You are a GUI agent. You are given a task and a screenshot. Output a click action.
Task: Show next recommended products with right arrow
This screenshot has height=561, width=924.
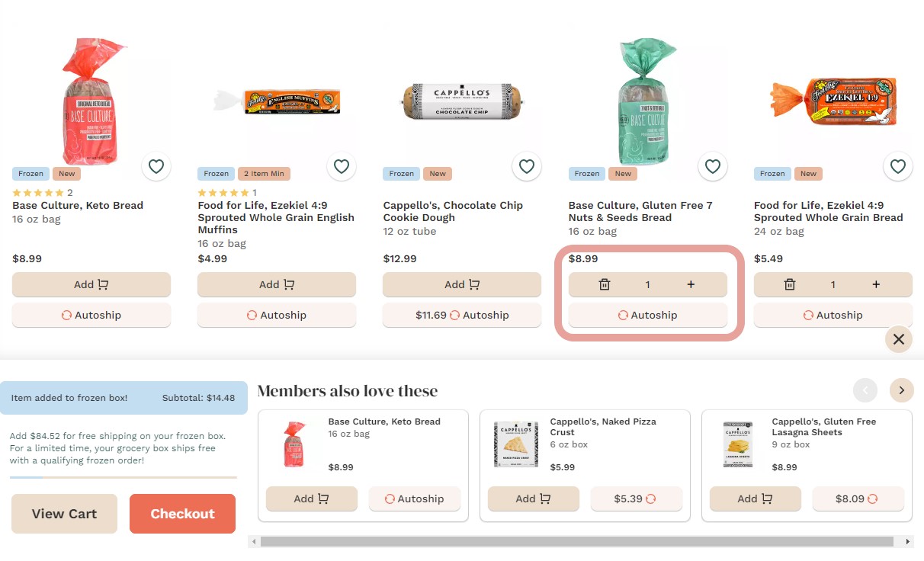coord(901,390)
